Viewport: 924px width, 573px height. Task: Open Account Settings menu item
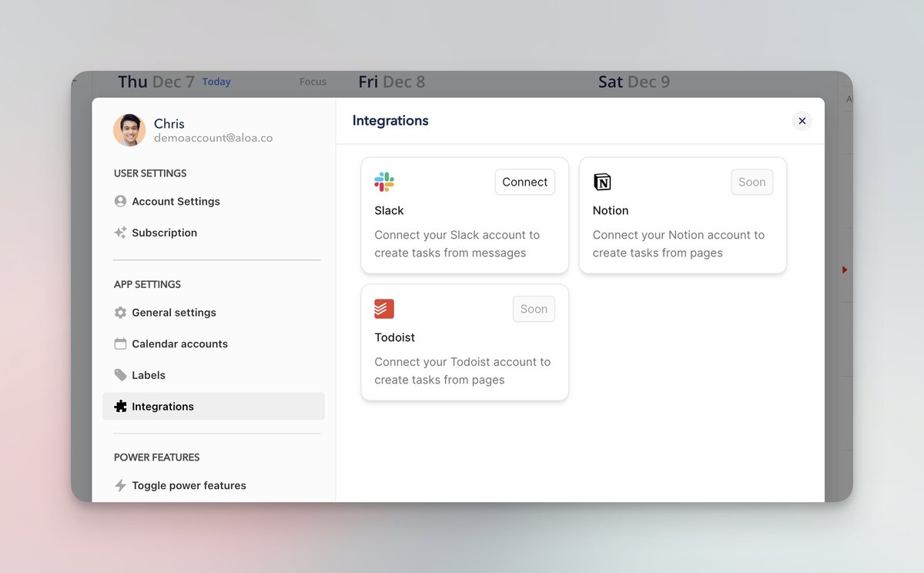[214, 201]
